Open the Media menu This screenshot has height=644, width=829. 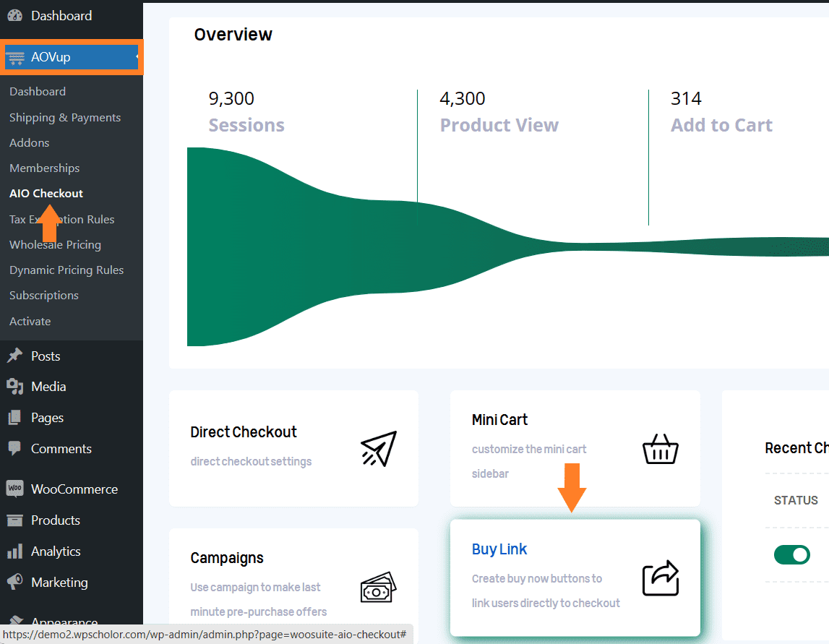coord(48,387)
